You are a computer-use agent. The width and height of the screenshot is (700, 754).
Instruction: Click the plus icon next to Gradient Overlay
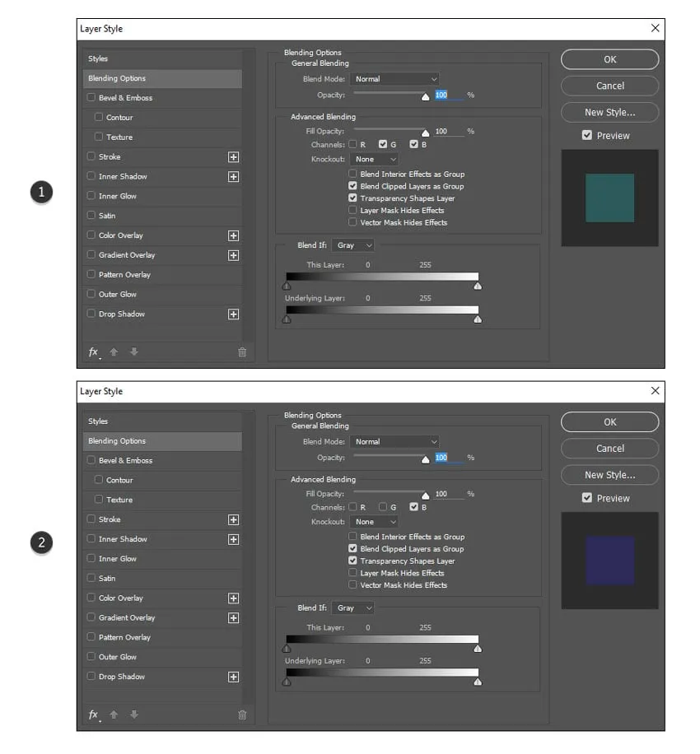(x=233, y=255)
